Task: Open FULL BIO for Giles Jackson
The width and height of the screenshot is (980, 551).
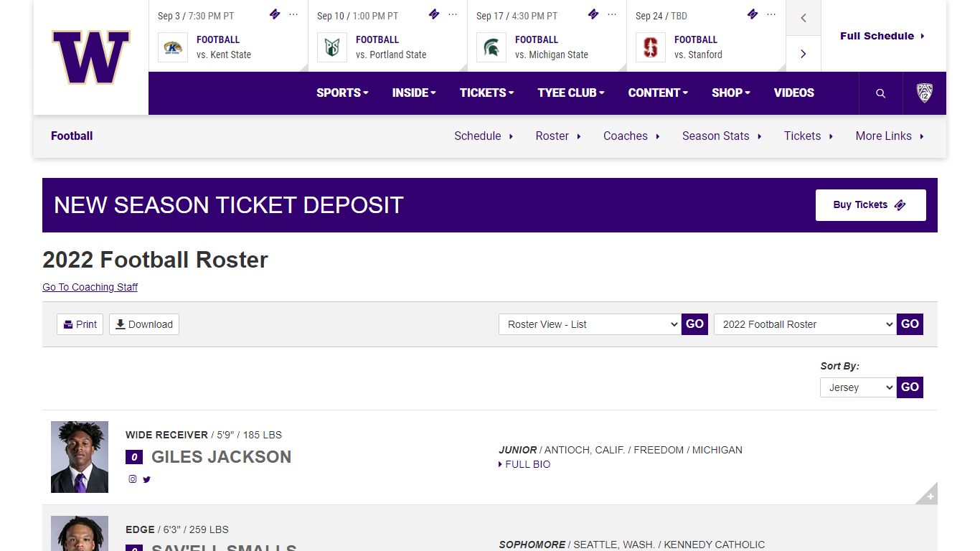Action: tap(524, 464)
